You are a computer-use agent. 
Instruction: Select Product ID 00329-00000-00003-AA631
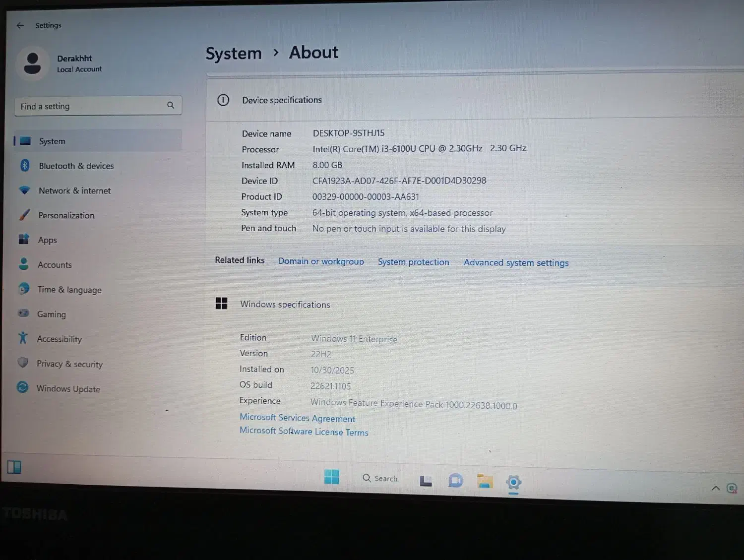[x=366, y=196]
